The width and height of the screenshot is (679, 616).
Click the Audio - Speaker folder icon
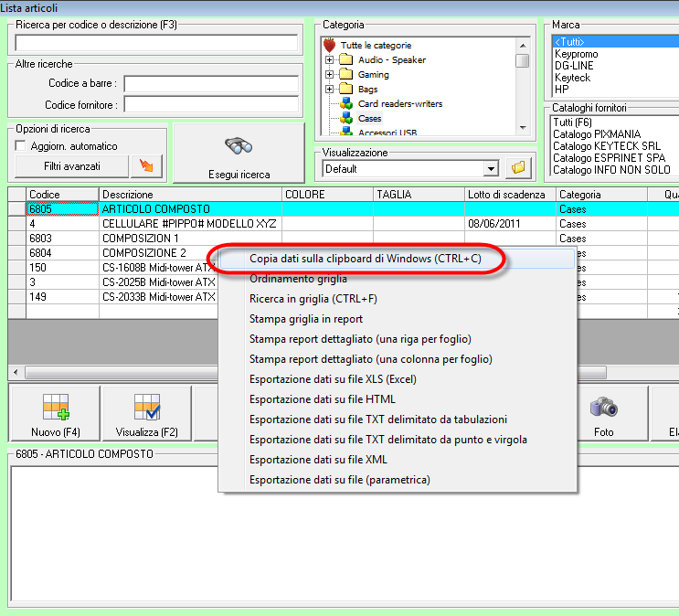point(345,59)
